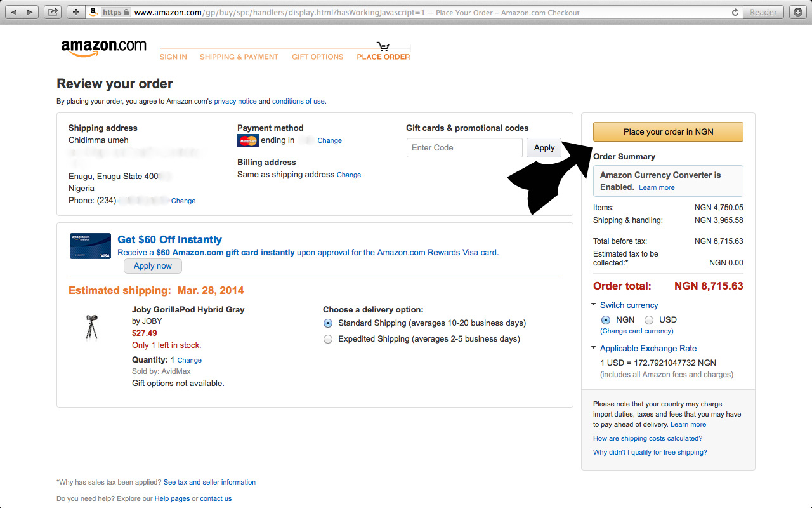The height and width of the screenshot is (508, 812).
Task: Select the USD currency radio button
Action: coord(649,320)
